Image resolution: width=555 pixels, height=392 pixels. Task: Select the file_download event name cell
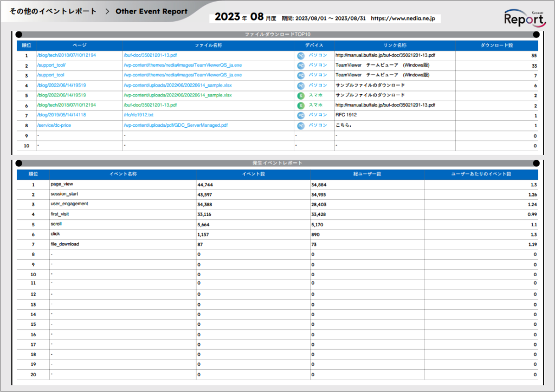coord(64,244)
